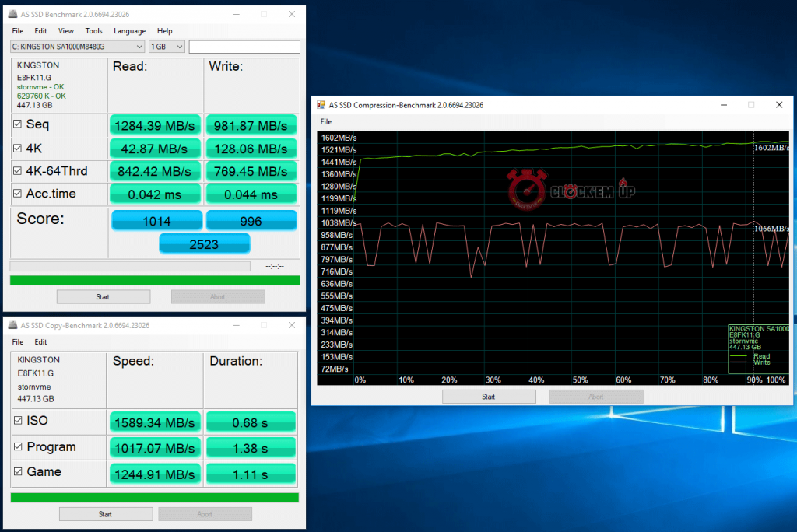Toggle the Acc.time test checkbox
Image resolution: width=797 pixels, height=532 pixels.
click(x=18, y=194)
